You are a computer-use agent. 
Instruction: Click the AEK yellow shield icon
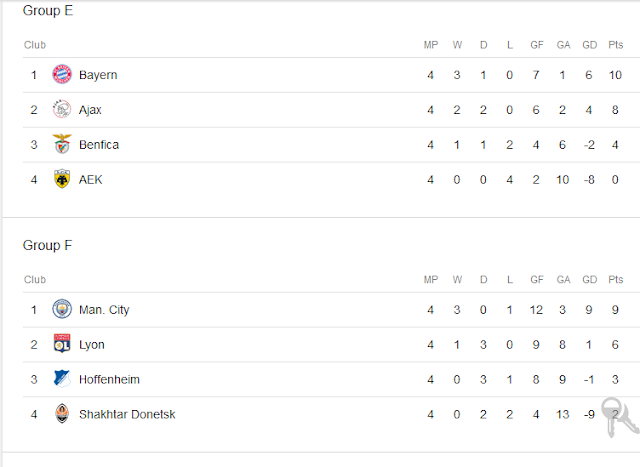pyautogui.click(x=62, y=179)
